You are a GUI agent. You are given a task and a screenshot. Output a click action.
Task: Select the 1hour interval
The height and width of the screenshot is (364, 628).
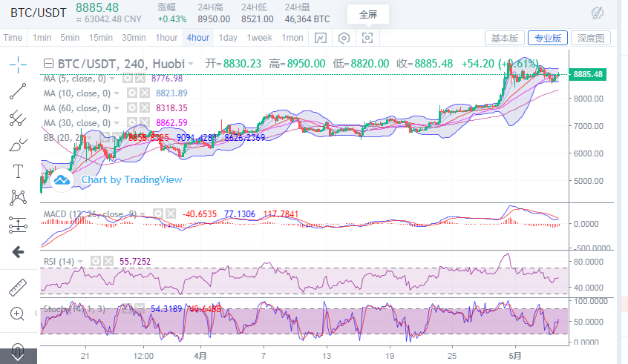pyautogui.click(x=166, y=38)
